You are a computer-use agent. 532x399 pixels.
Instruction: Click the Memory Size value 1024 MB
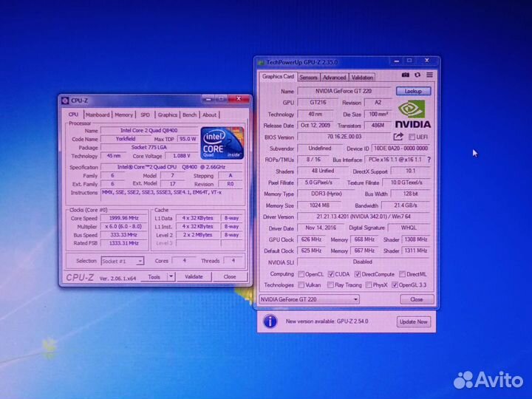click(x=319, y=205)
